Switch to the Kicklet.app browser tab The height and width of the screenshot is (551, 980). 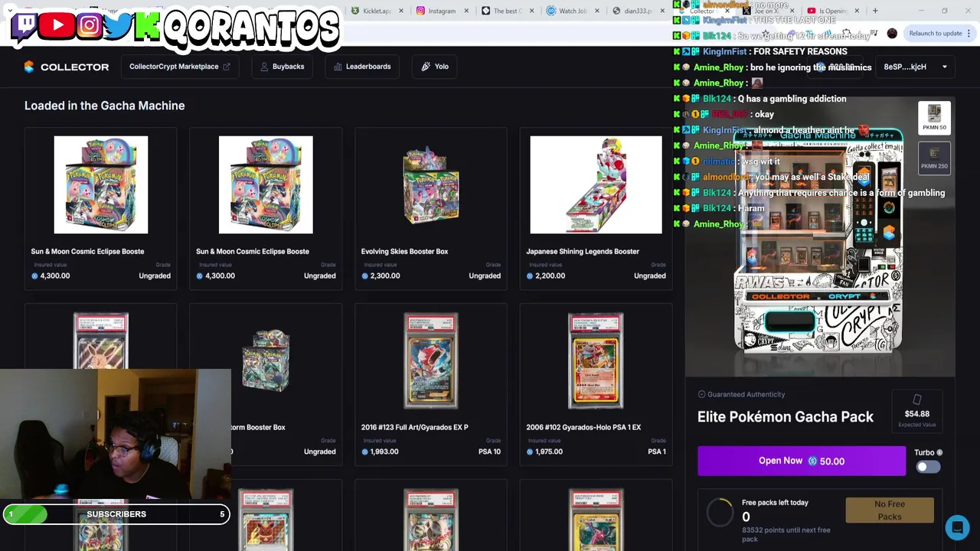click(376, 11)
